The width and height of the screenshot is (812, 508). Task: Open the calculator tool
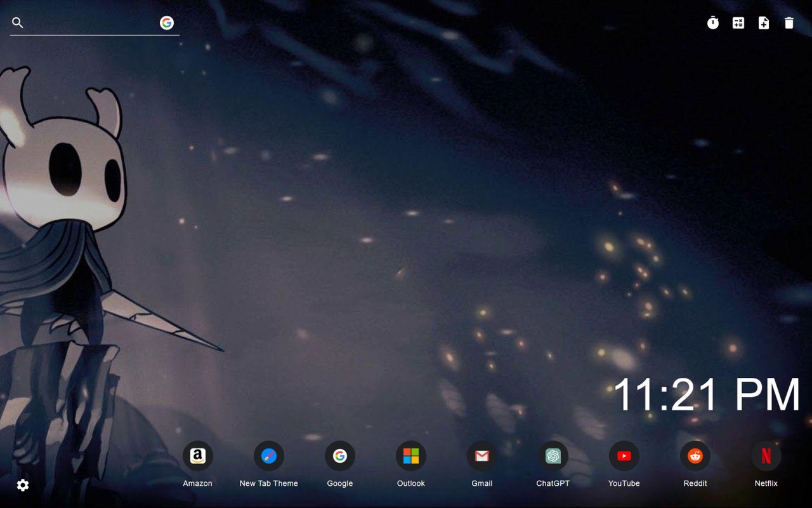(738, 23)
